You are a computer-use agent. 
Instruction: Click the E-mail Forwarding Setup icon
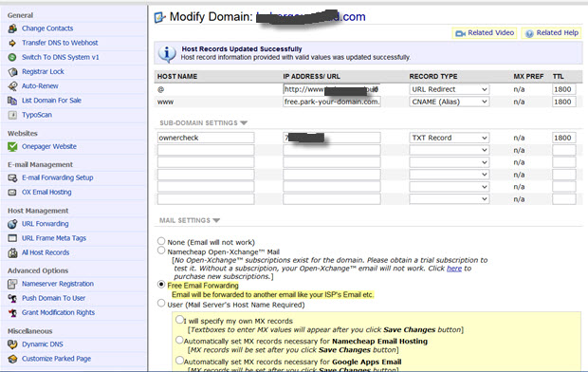(12, 177)
